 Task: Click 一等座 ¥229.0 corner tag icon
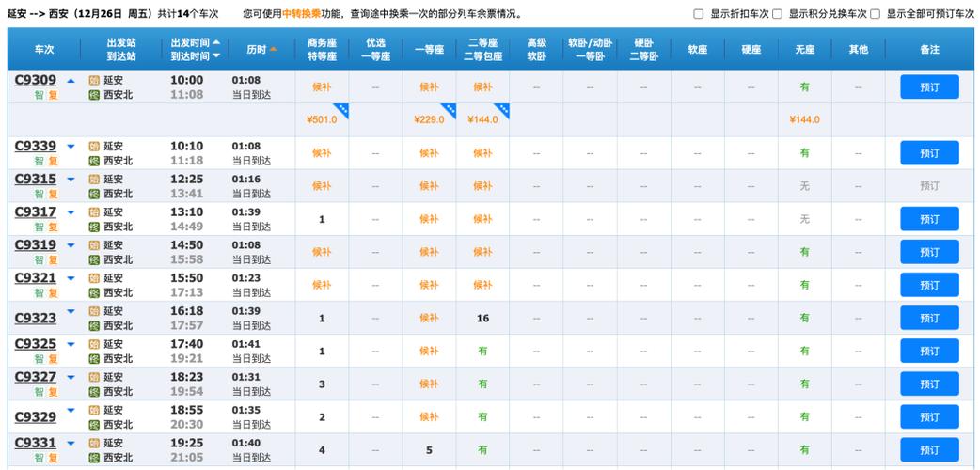coord(450,110)
